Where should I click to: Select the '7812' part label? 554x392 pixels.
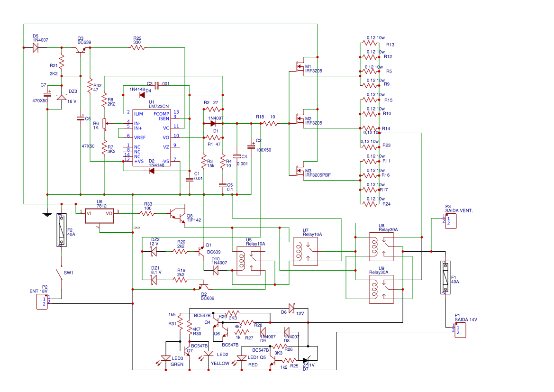coord(101,206)
